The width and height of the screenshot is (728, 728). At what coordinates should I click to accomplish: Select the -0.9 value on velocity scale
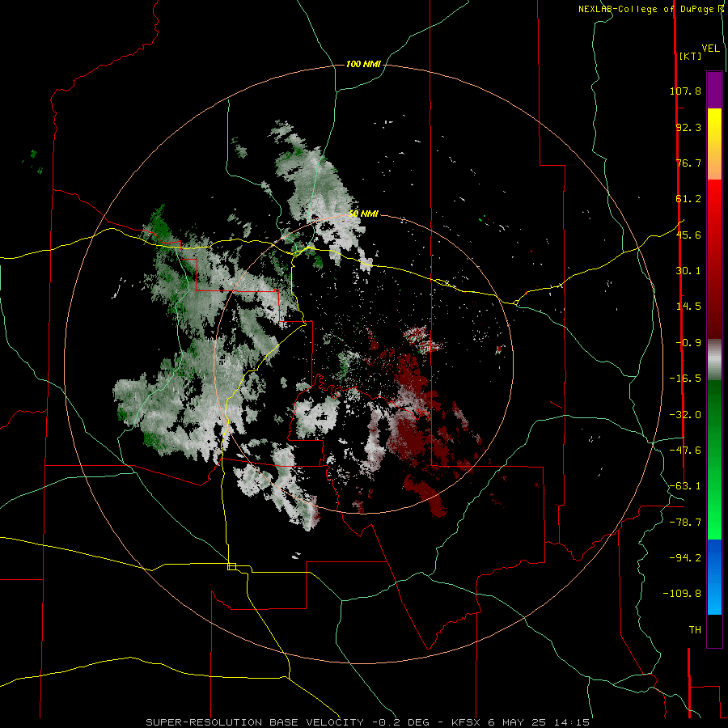688,343
